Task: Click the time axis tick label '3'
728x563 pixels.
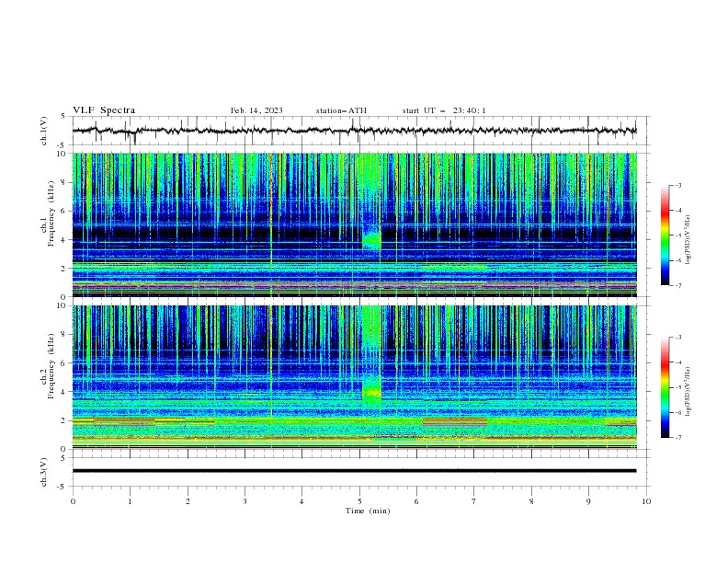Action: coord(245,501)
